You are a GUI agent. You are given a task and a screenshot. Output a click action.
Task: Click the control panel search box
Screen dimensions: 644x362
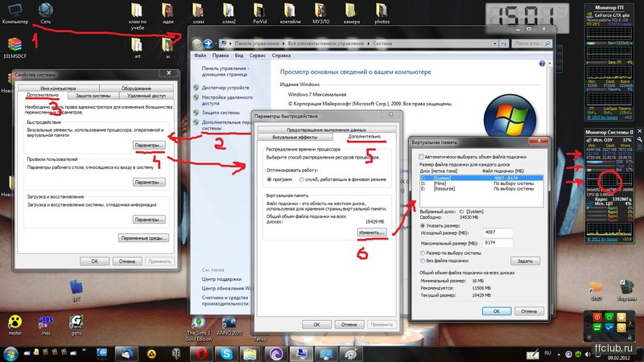pyautogui.click(x=532, y=43)
